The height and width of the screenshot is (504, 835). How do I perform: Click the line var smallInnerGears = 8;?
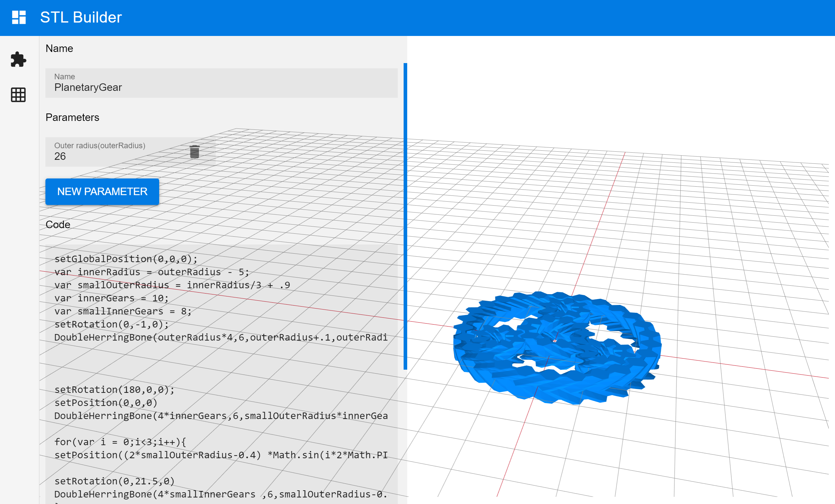point(123,311)
